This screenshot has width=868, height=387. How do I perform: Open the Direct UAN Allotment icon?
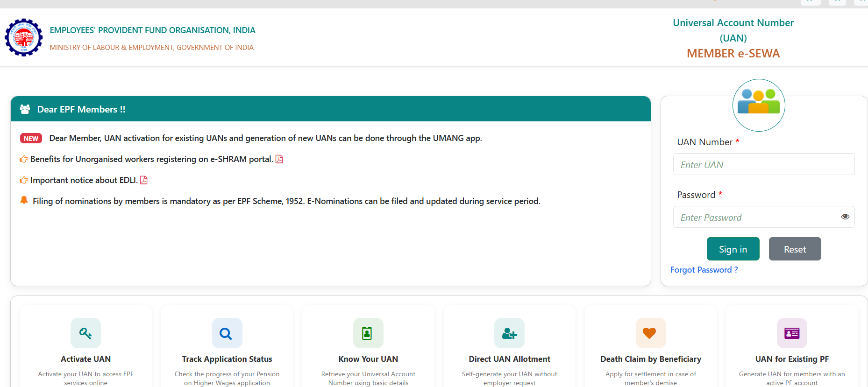click(x=509, y=333)
